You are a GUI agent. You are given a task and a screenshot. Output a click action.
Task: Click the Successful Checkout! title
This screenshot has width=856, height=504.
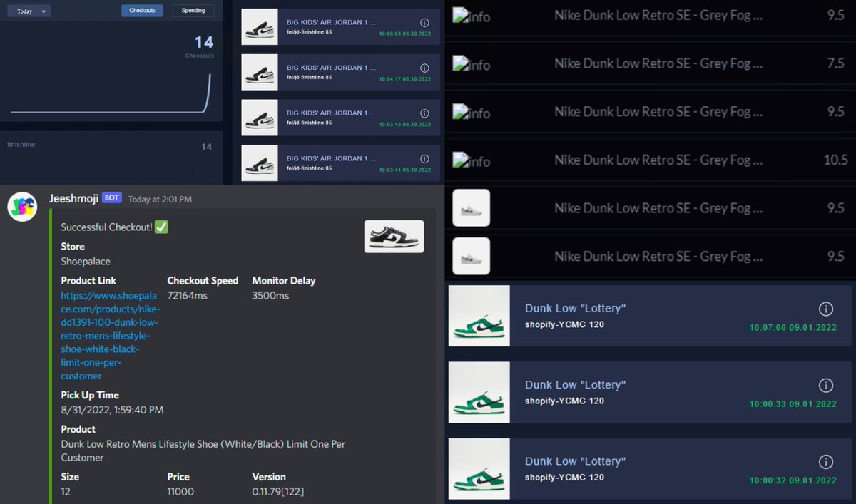(x=107, y=227)
